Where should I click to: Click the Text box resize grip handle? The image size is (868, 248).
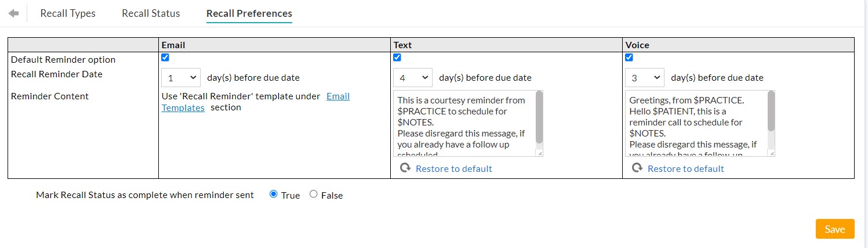click(x=539, y=153)
